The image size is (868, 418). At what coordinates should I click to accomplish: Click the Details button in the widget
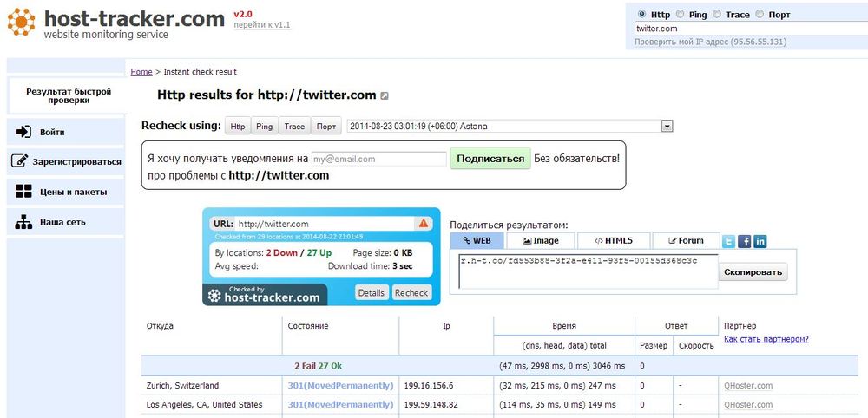coord(371,292)
